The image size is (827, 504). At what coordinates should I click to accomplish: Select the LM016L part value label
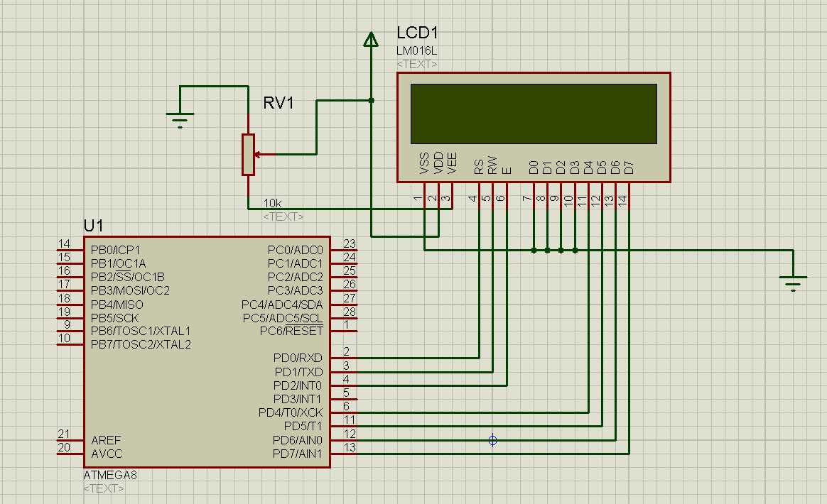pyautogui.click(x=416, y=51)
